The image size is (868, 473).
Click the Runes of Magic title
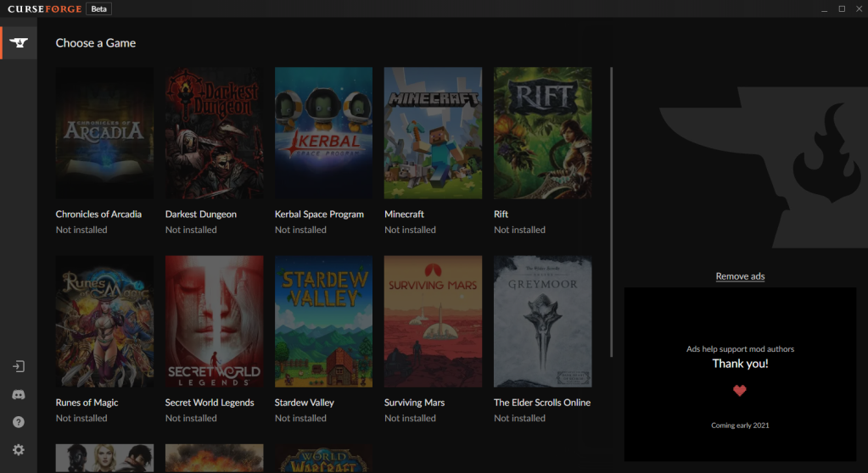coord(87,403)
